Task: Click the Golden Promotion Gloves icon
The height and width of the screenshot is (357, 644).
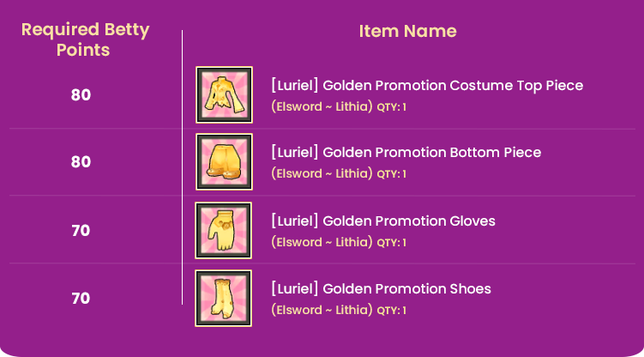Action: click(x=224, y=230)
